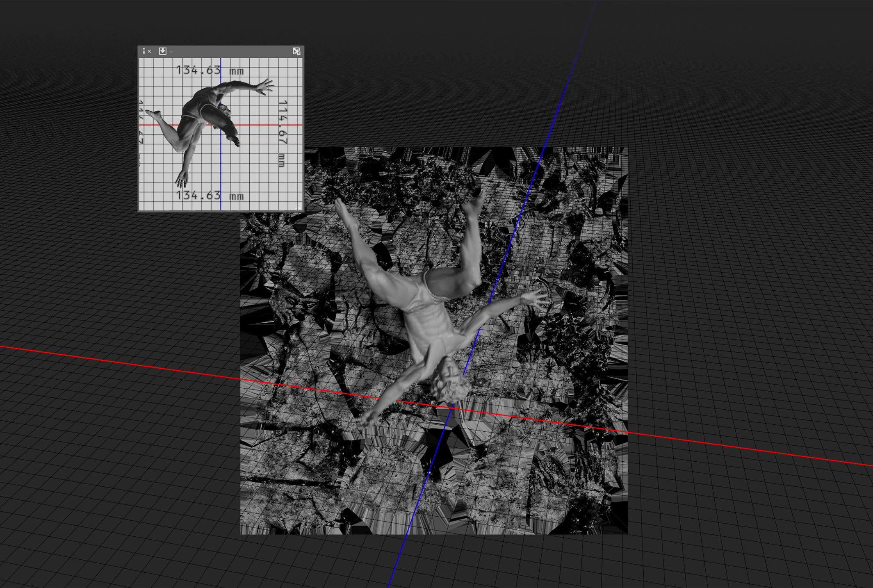Grab the dotted panel drag handle
The height and width of the screenshot is (588, 873).
(x=144, y=51)
